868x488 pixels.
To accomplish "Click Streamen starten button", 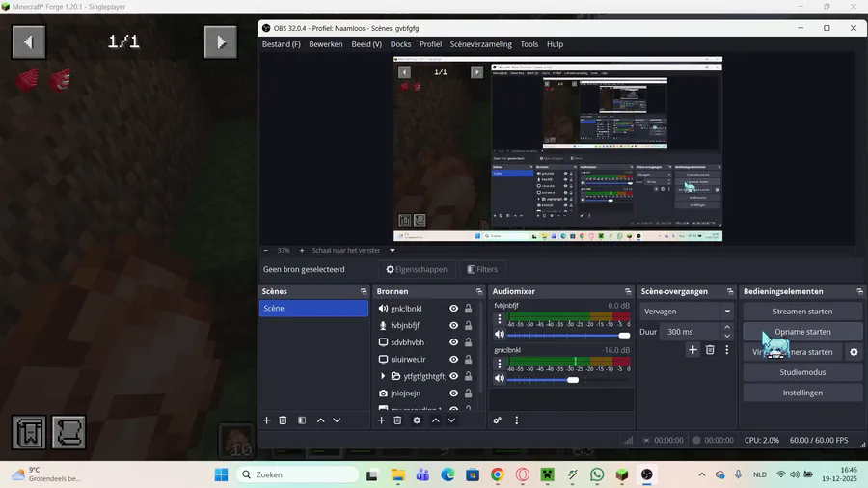I will (x=802, y=312).
